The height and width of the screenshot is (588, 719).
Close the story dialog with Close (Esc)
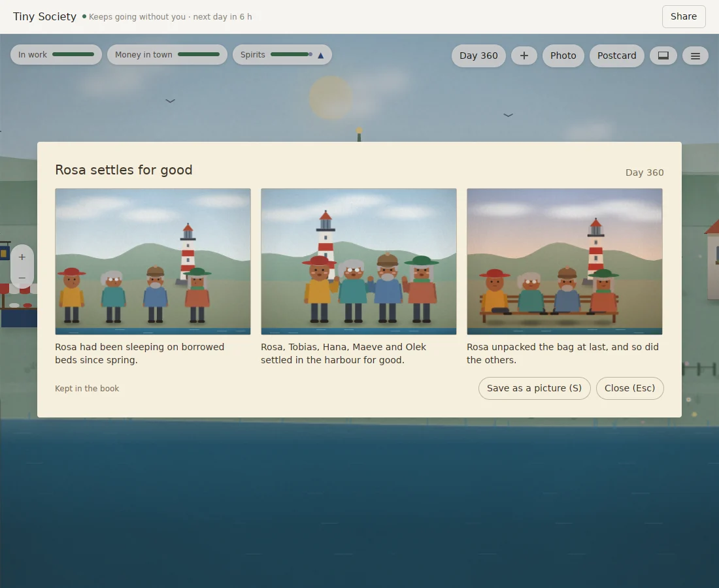629,388
